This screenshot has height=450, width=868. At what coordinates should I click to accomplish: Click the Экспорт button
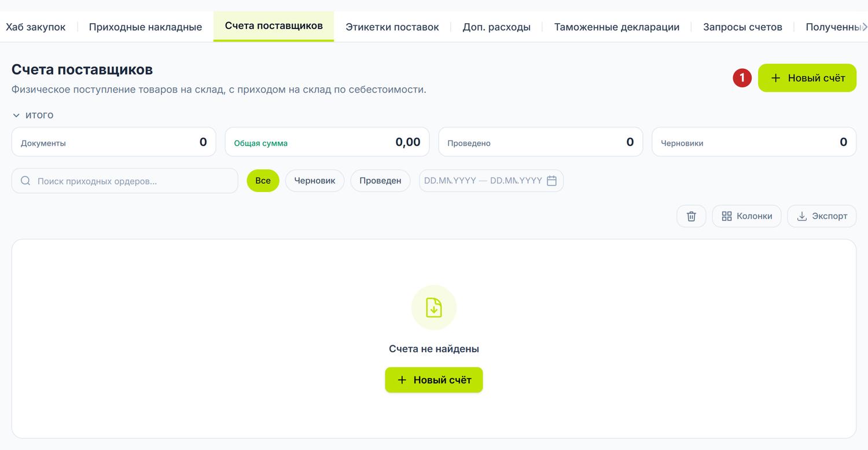[822, 216]
